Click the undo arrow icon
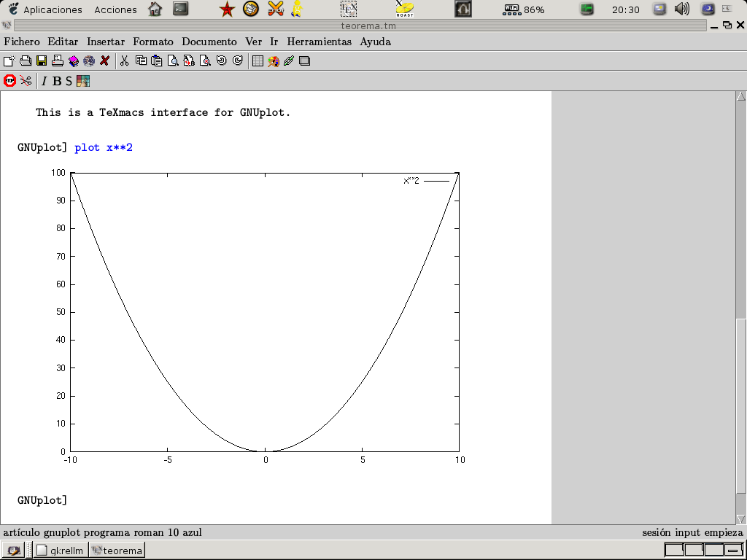747x560 pixels. [x=222, y=61]
